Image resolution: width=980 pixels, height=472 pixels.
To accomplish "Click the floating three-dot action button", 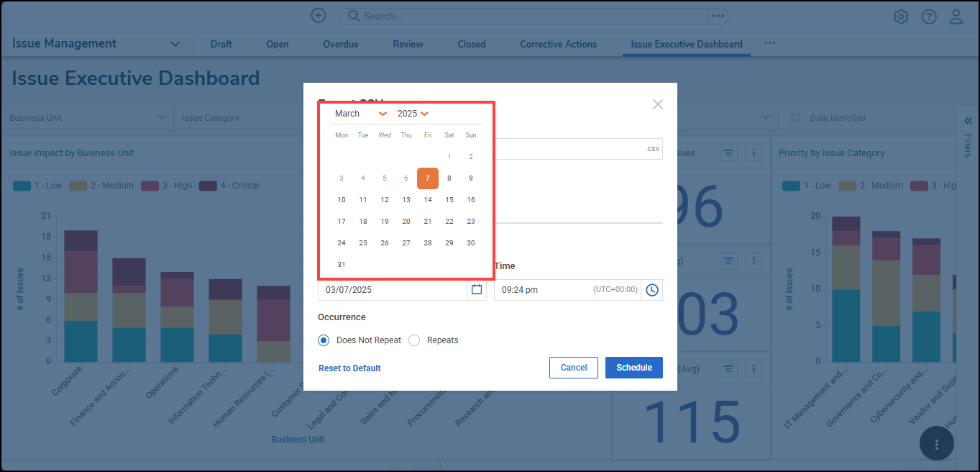I will pyautogui.click(x=936, y=443).
